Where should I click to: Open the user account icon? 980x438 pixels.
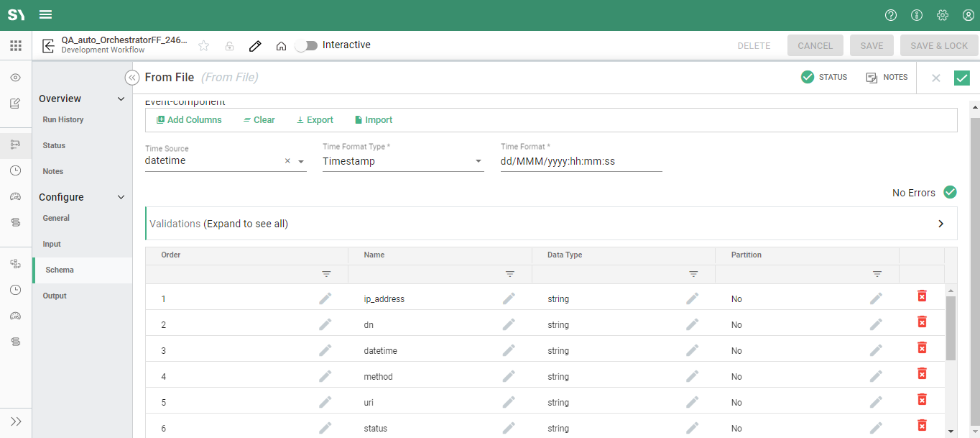tap(969, 15)
